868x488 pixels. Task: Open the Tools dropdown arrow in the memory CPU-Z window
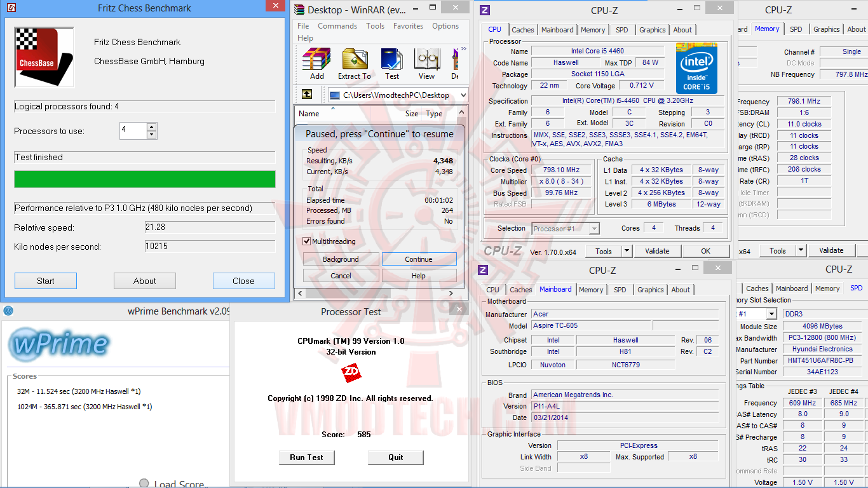point(801,250)
